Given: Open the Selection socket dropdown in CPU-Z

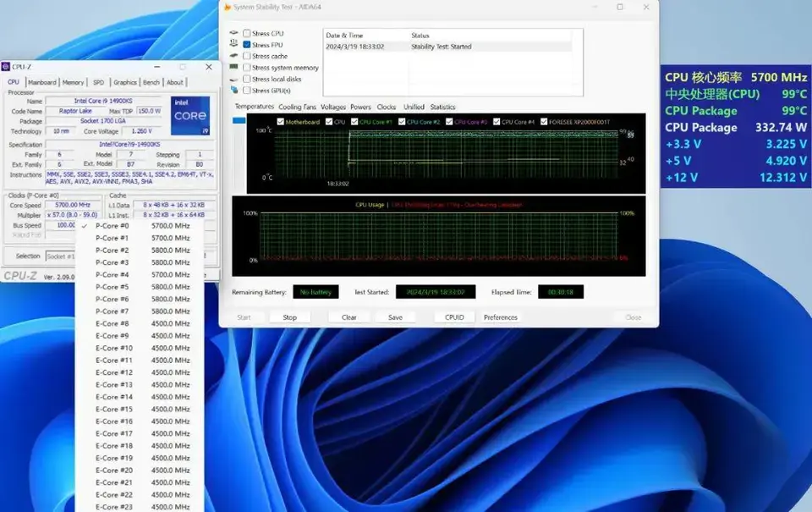Looking at the screenshot, I should pos(61,256).
